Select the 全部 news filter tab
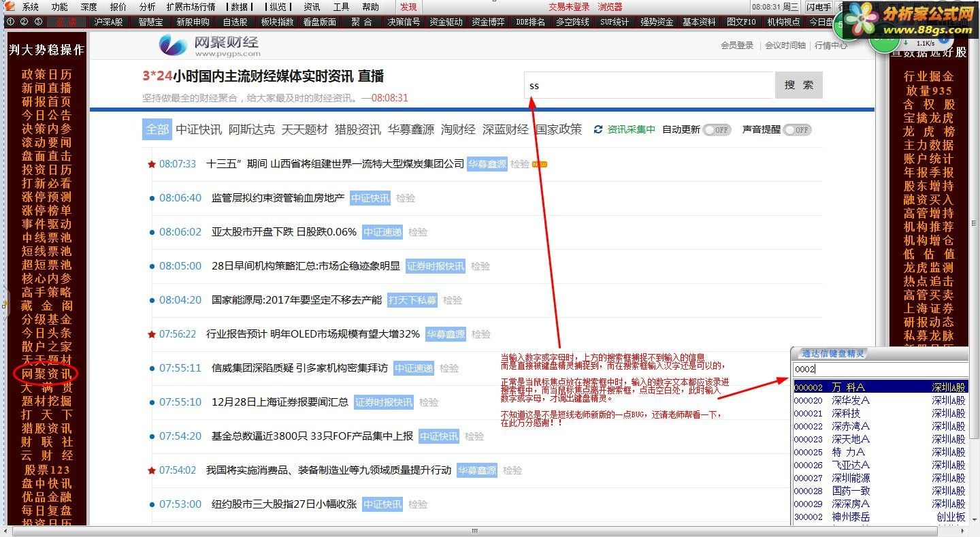Viewport: 980px width, 537px height. click(x=157, y=129)
